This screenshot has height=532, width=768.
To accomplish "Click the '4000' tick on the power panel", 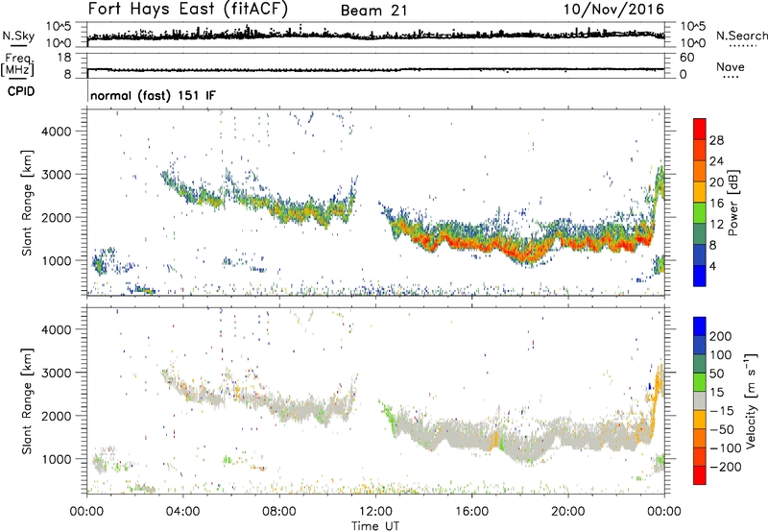I will pyautogui.click(x=57, y=132).
